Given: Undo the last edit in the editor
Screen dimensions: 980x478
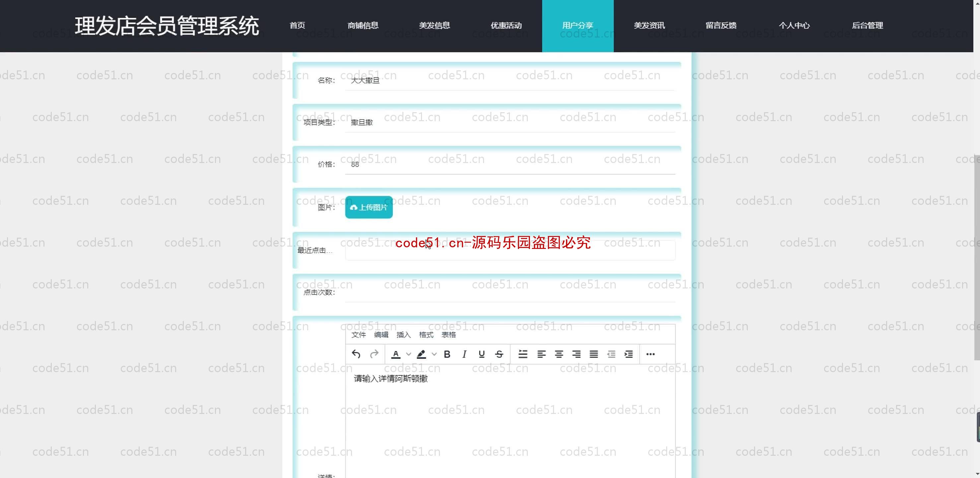Looking at the screenshot, I should pyautogui.click(x=356, y=354).
